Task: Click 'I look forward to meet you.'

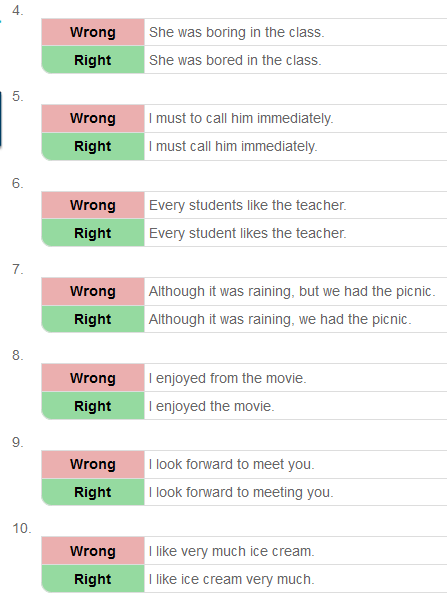Action: [232, 465]
